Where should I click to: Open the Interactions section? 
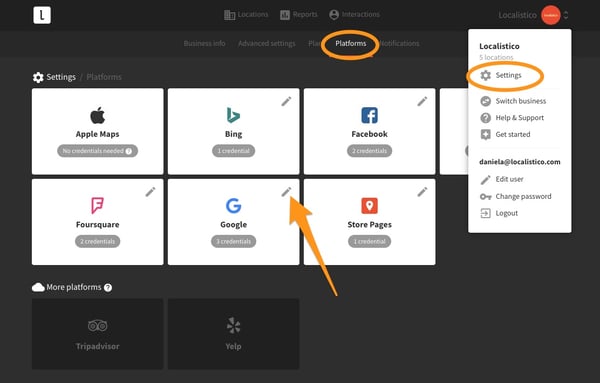pyautogui.click(x=354, y=15)
